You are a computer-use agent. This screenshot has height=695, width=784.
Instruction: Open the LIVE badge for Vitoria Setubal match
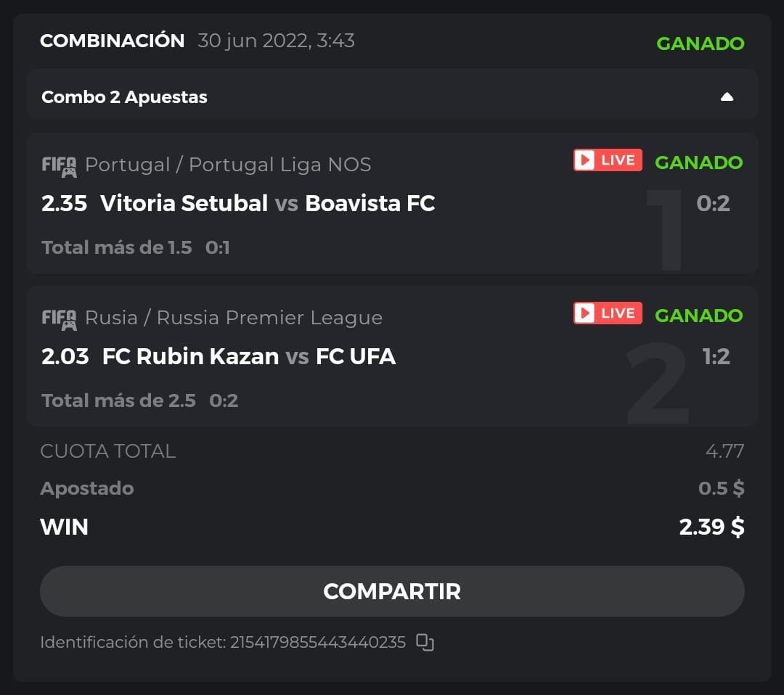(x=608, y=160)
